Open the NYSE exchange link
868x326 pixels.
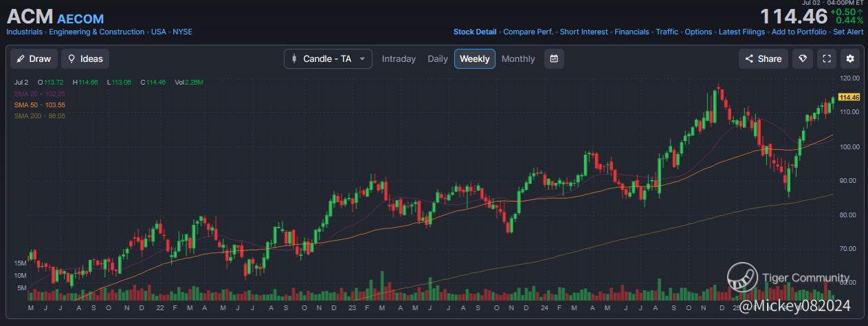click(x=182, y=32)
